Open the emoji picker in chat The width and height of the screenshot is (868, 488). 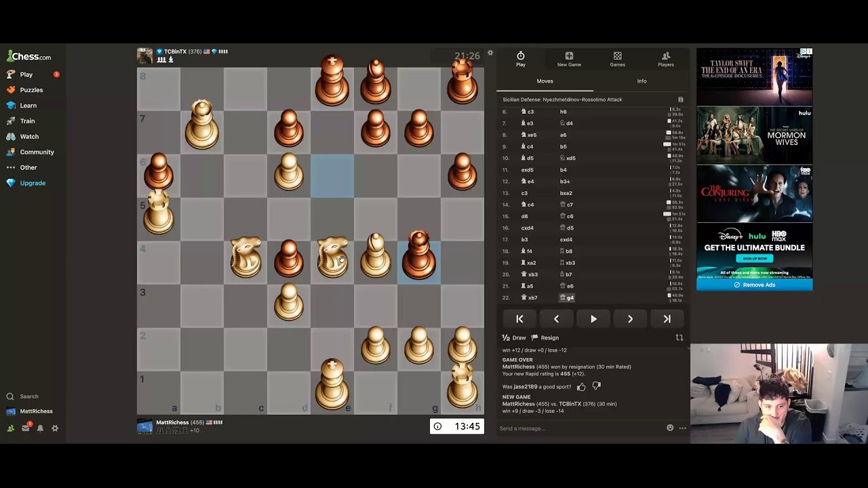[670, 428]
